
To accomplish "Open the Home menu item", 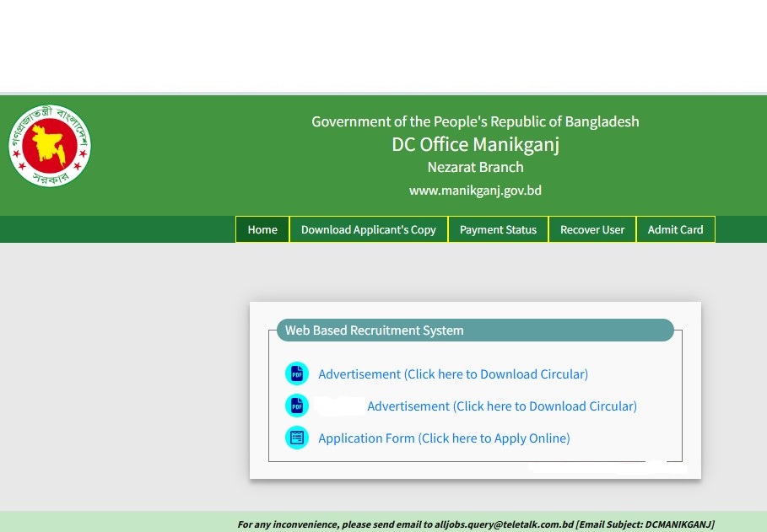I will 262,229.
